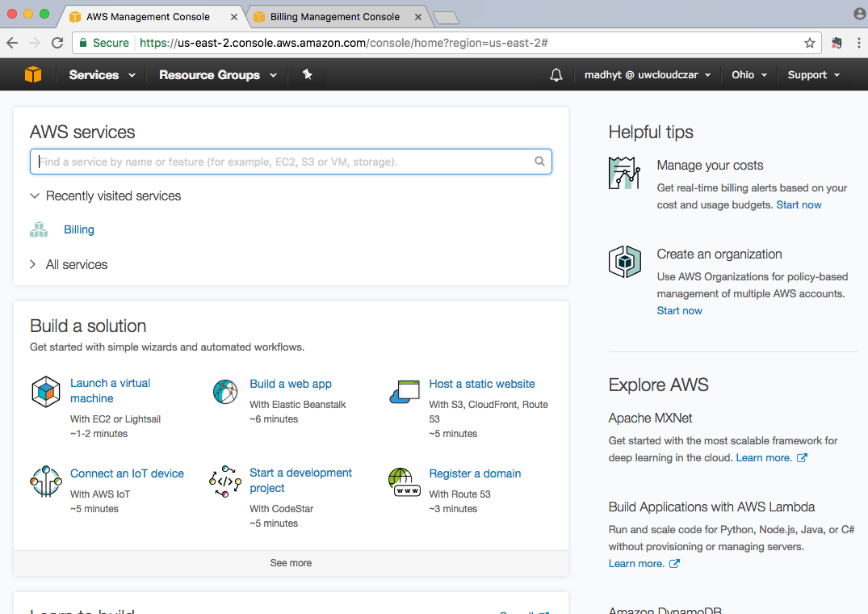868x614 pixels.
Task: Click the Start a development project icon
Action: coord(225,482)
